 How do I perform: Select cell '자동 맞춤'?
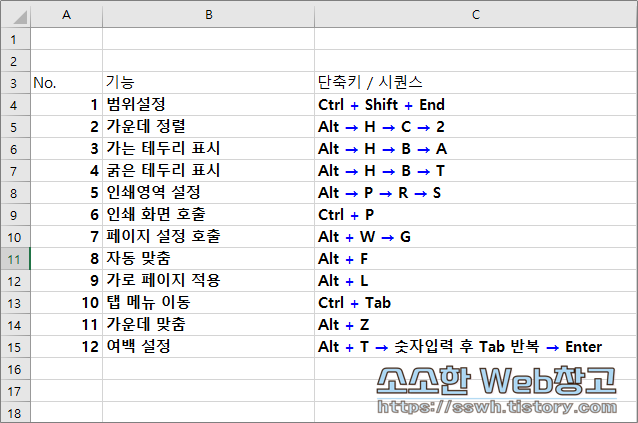coord(208,259)
